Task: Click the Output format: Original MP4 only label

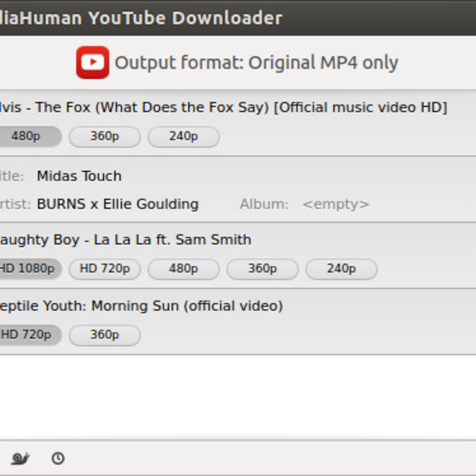Action: point(256,63)
